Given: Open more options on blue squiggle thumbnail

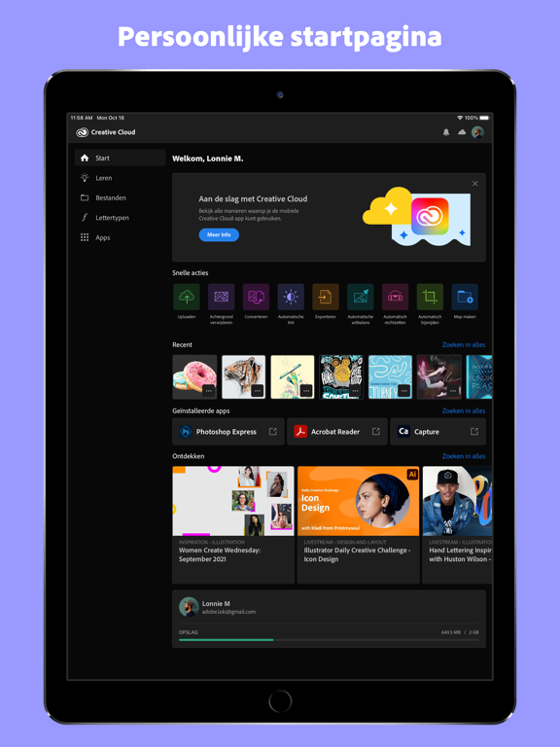Looking at the screenshot, I should pyautogui.click(x=403, y=391).
